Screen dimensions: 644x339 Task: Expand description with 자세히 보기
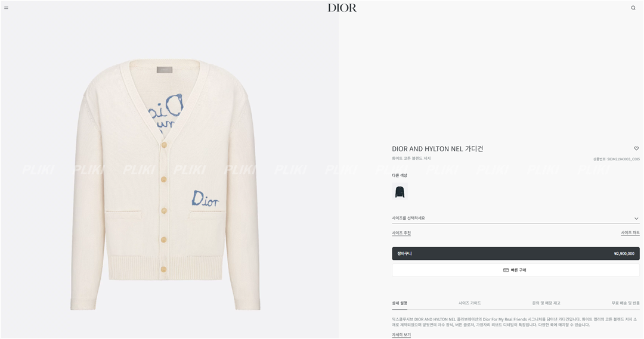[401, 335]
